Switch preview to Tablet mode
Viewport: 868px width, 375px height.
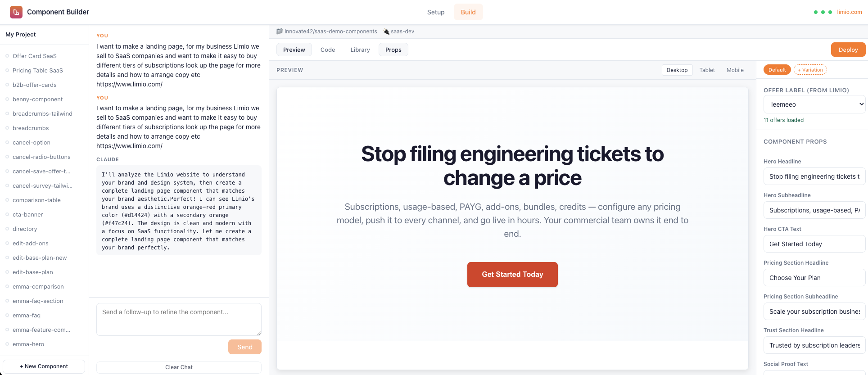[x=707, y=70]
